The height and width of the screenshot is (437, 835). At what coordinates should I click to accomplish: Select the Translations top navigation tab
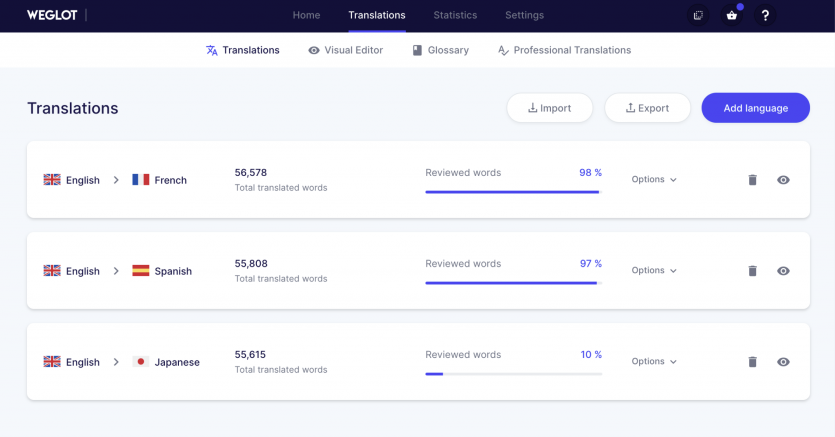376,15
